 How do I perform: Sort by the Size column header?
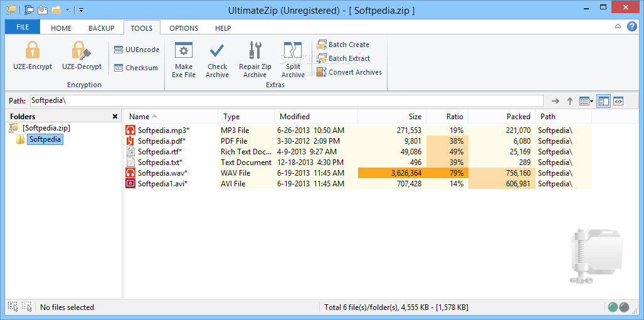[x=393, y=116]
